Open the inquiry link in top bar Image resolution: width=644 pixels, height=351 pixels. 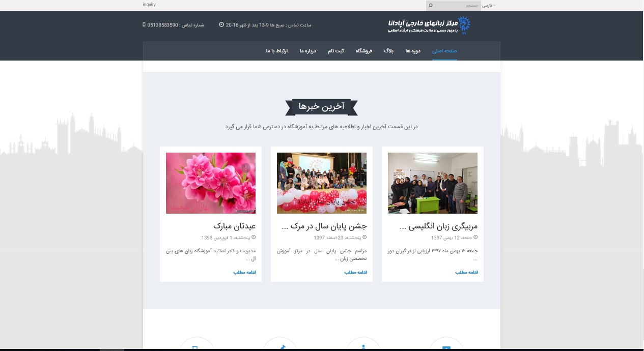149,5
